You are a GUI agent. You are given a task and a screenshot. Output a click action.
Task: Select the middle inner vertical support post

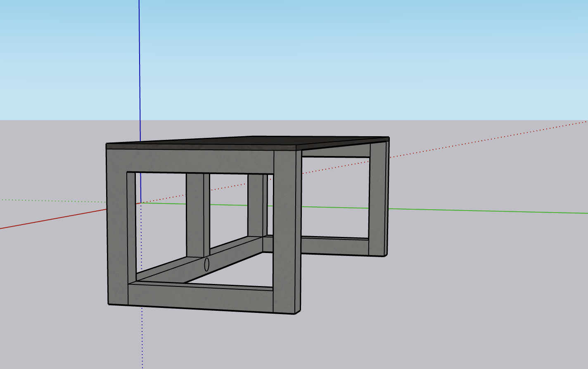pyautogui.click(x=256, y=205)
